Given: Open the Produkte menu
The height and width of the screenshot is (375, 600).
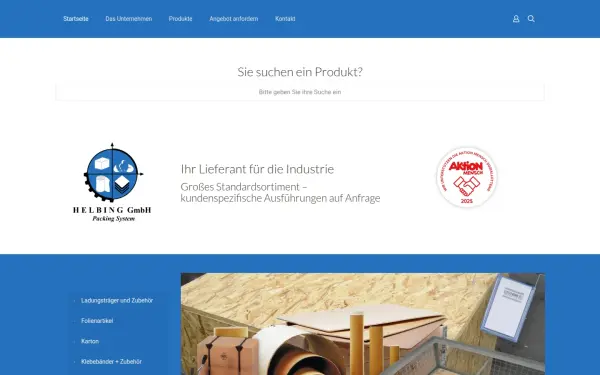Looking at the screenshot, I should click(x=181, y=19).
